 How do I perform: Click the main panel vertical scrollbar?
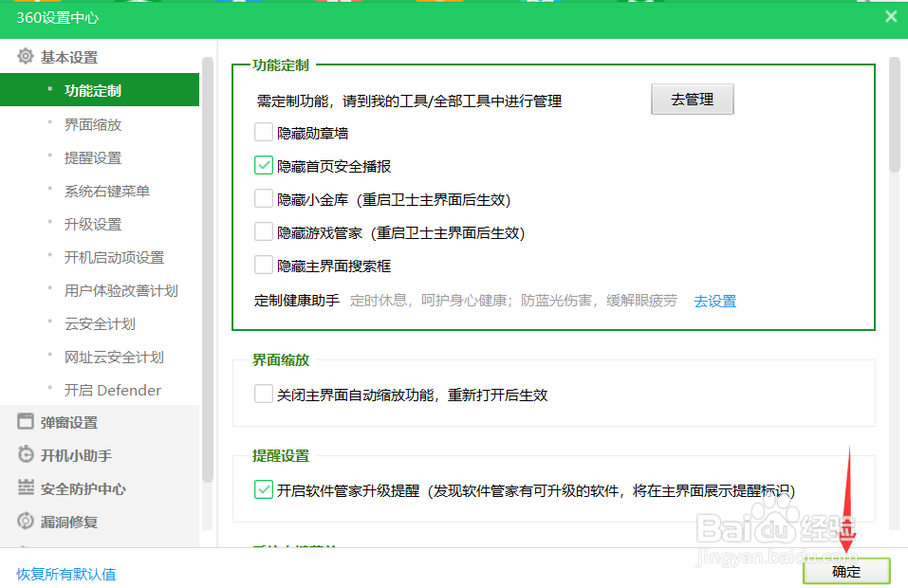pos(894,114)
